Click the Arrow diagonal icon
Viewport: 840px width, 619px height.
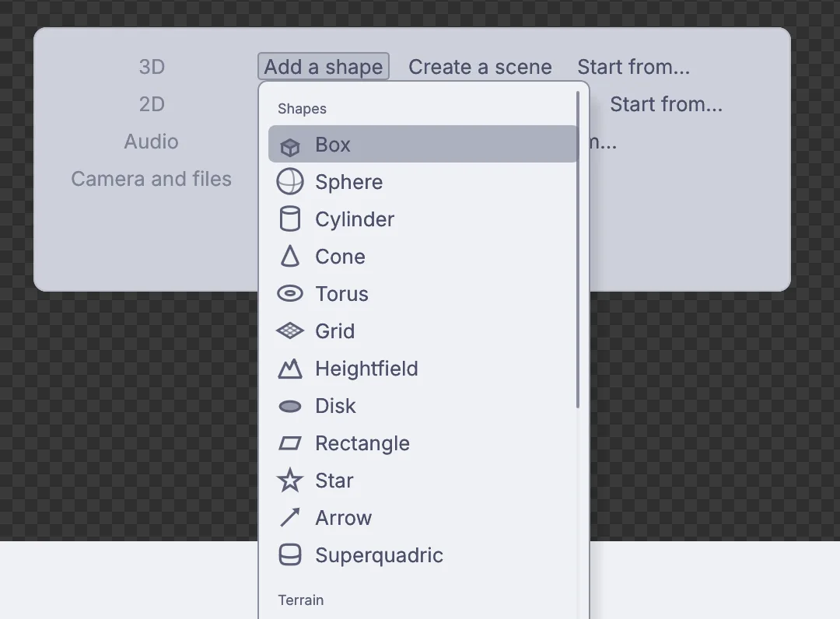pos(290,518)
